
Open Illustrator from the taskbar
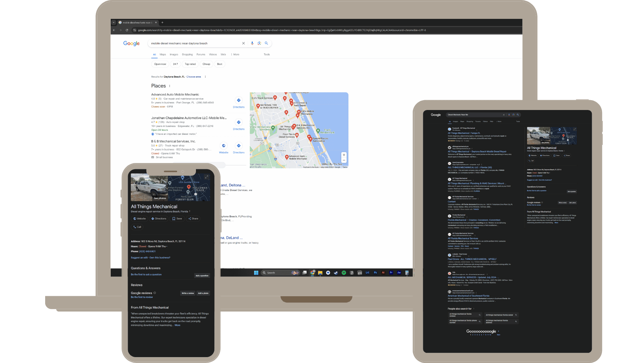(383, 273)
